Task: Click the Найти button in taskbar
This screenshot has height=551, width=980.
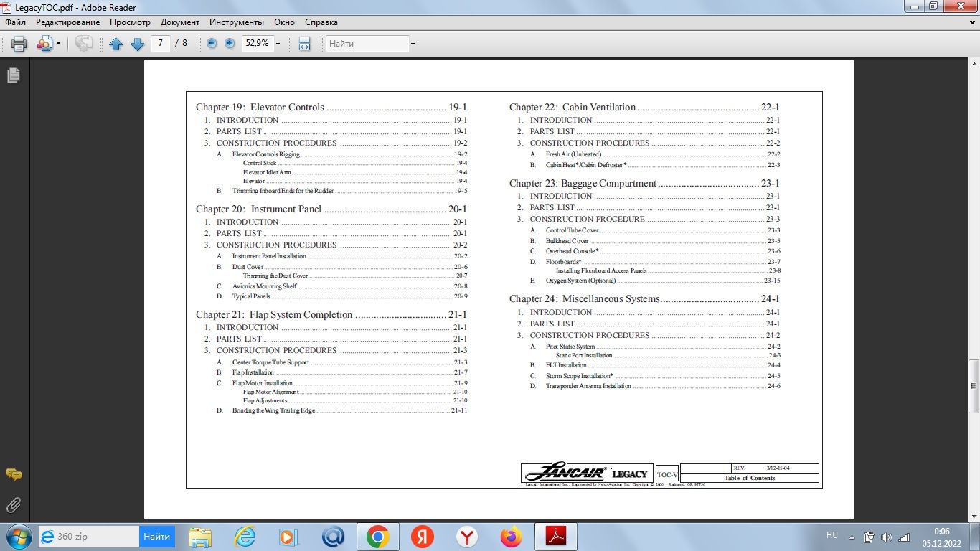Action: click(156, 536)
